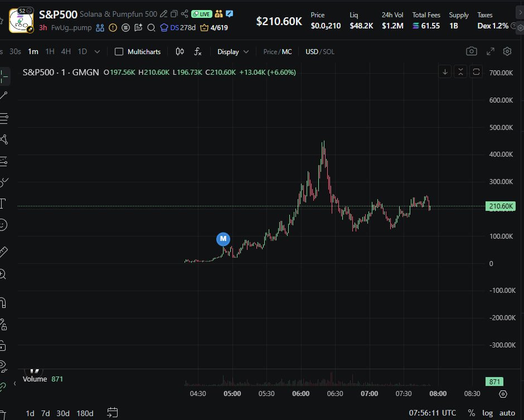Open chart settings hexagon gear icon
Viewport: 524px width, 420px height.
click(507, 51)
